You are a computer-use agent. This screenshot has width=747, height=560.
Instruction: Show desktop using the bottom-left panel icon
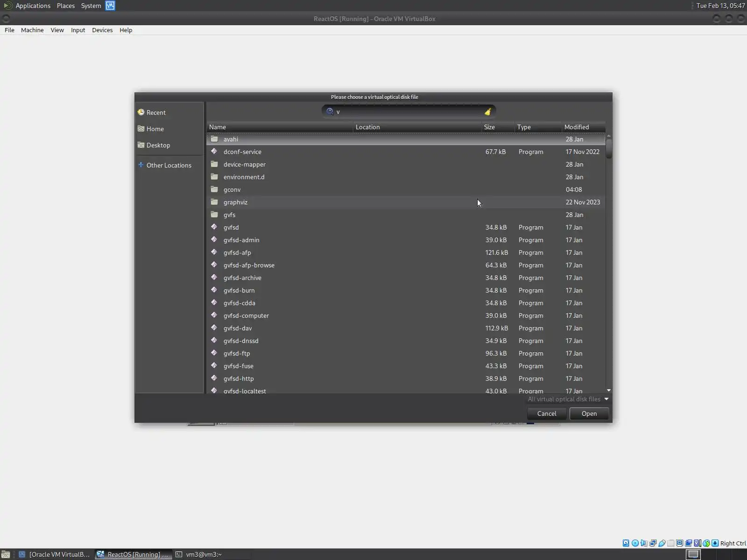(6, 554)
